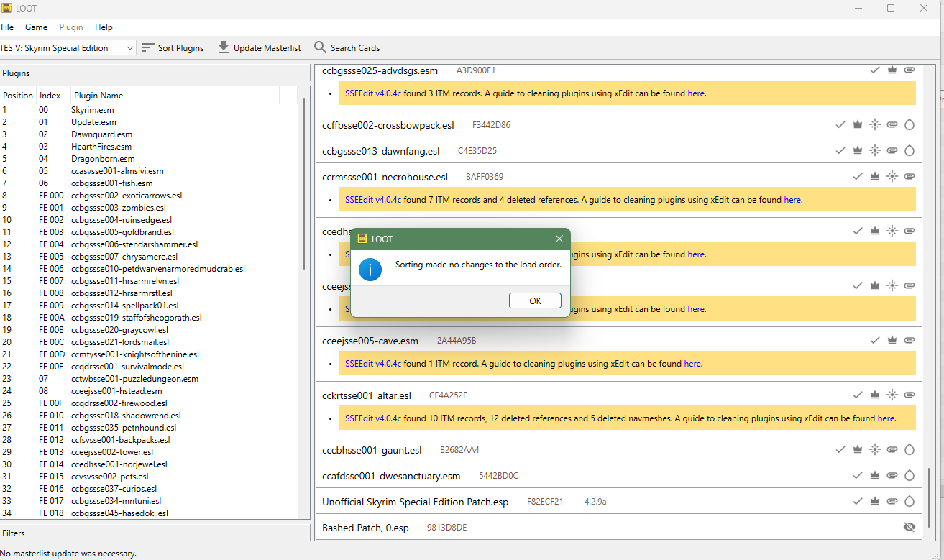This screenshot has width=944, height=560.
Task: Click crown icon on cckrtsse001_altar.esl card
Action: pos(875,395)
